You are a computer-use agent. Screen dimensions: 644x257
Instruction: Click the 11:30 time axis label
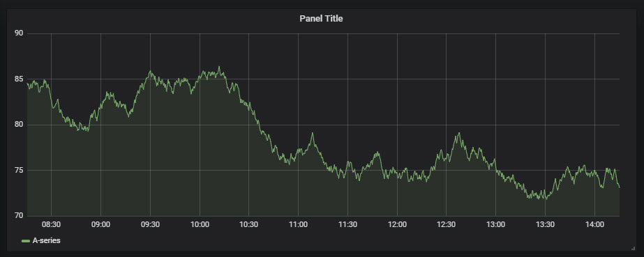[347, 225]
